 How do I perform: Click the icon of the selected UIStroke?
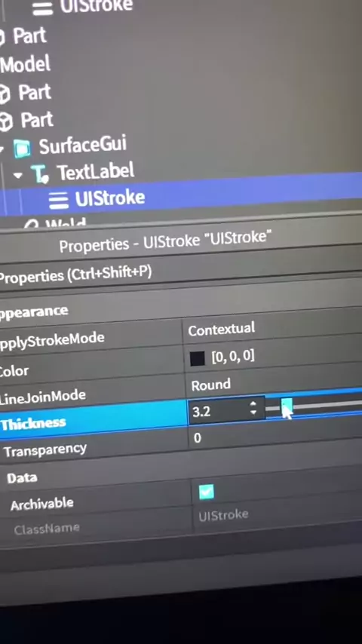pos(59,200)
